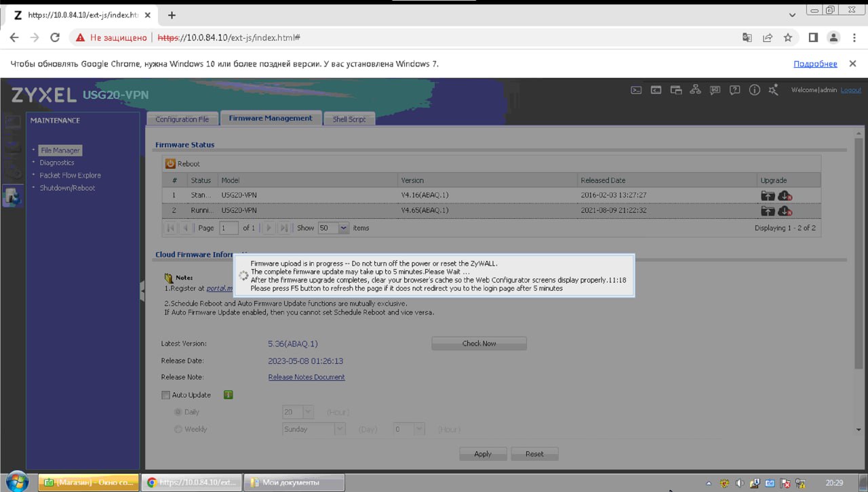This screenshot has height=492, width=868.
Task: Open the web console icon in header
Action: click(x=636, y=89)
